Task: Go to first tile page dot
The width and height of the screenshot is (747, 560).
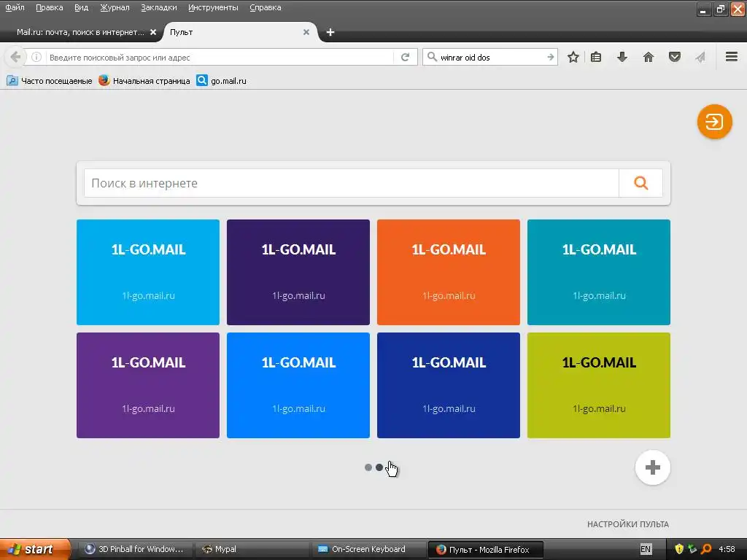Action: pyautogui.click(x=368, y=467)
